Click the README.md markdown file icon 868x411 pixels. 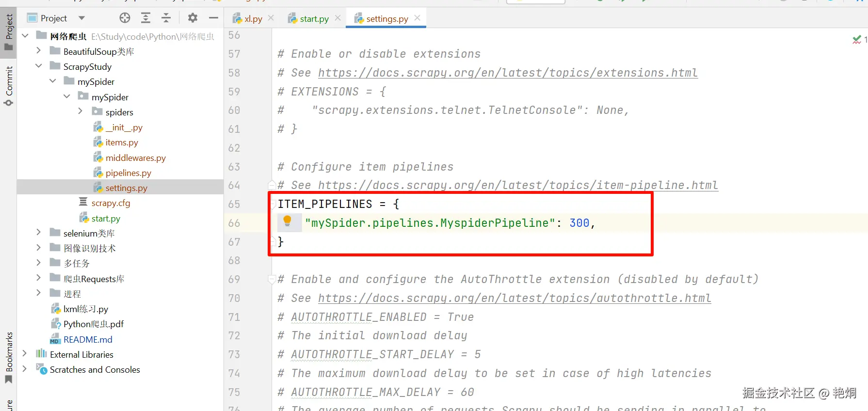pos(55,339)
